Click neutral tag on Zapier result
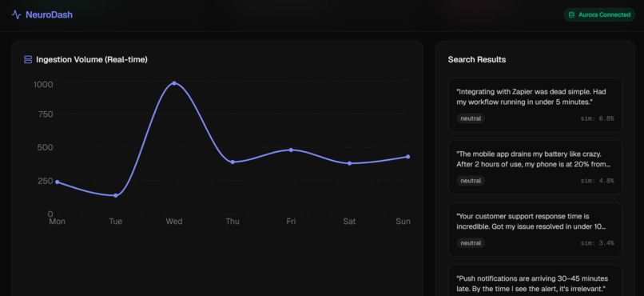644x296 pixels. tap(471, 118)
